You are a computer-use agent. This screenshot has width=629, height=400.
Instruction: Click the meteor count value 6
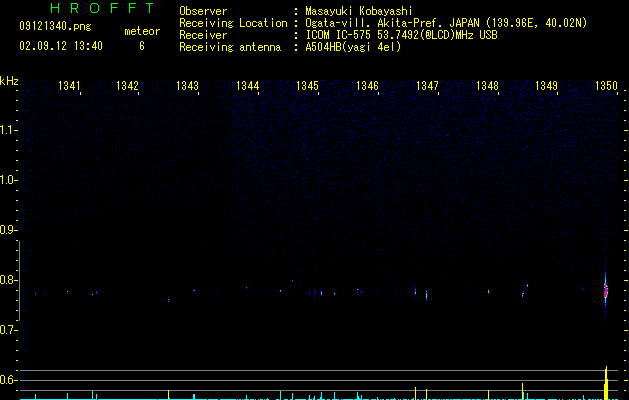[142, 46]
